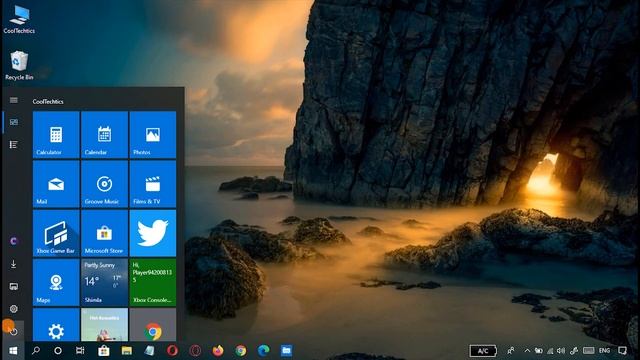
Task: Open the Calculator tile
Action: point(56,134)
